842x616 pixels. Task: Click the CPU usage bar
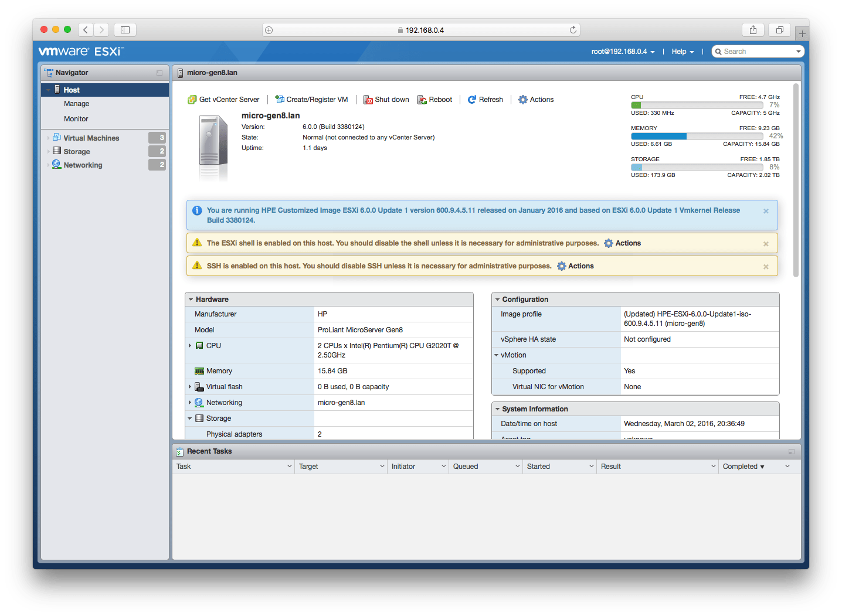point(697,105)
